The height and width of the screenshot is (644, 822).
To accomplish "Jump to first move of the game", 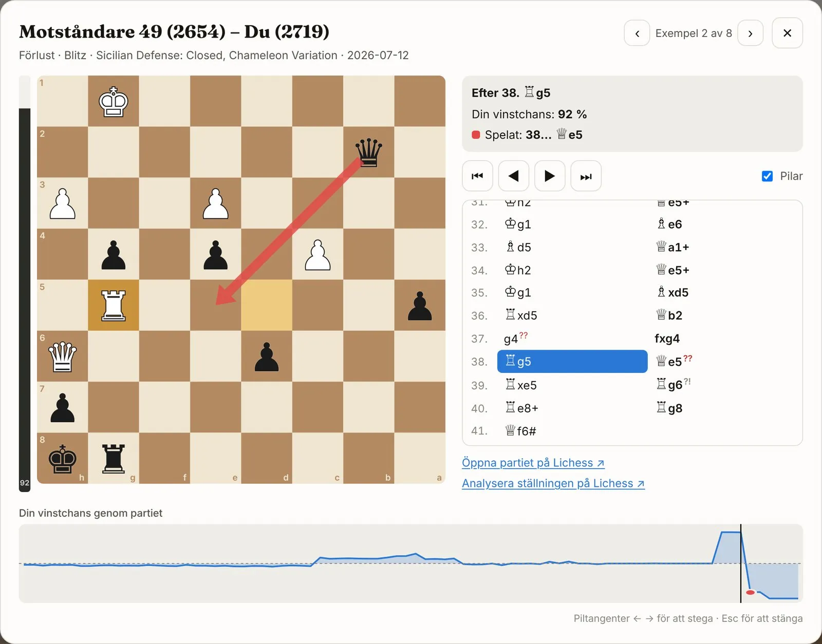I will tap(477, 176).
